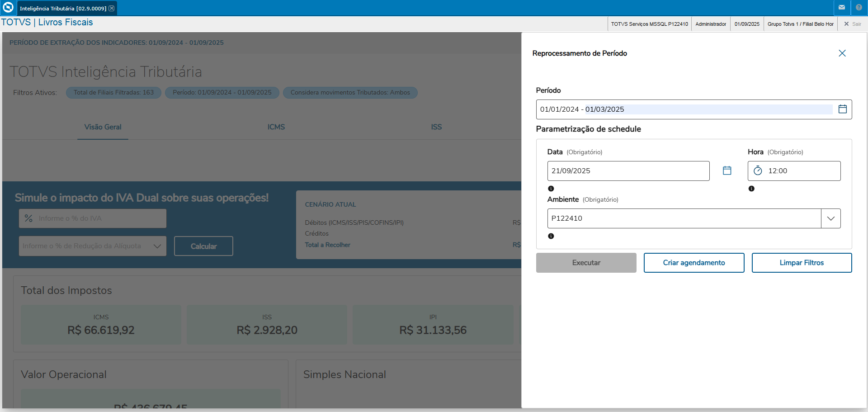Screen dimensions: 868x412
Task: Switch to the ISS tab
Action: (x=436, y=127)
